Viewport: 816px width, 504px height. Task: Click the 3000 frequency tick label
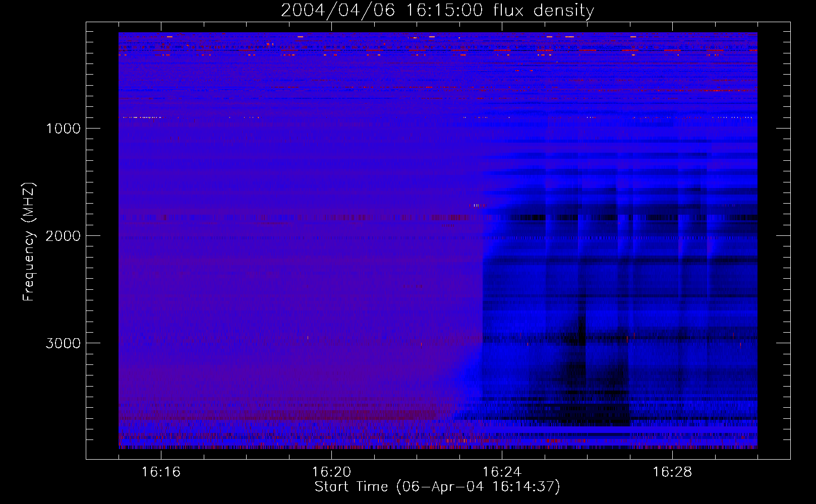[x=63, y=343]
